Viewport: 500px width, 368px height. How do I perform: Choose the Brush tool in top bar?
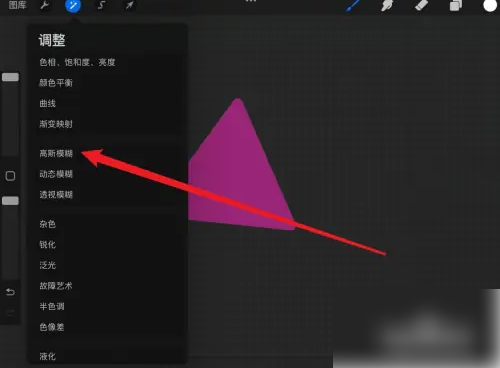pyautogui.click(x=353, y=5)
